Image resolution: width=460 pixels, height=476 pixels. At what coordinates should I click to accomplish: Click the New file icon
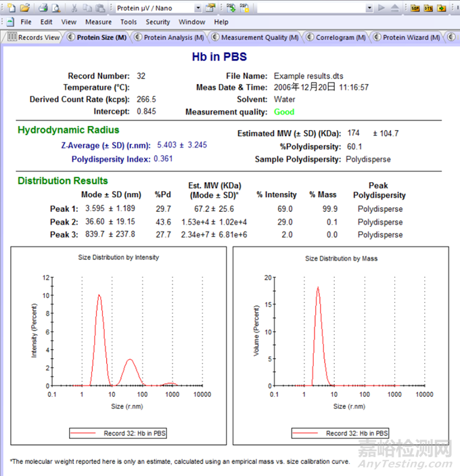[x=11, y=8]
